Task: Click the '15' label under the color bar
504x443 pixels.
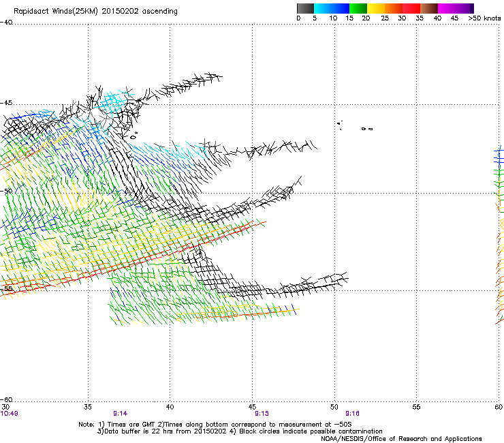Action: [x=349, y=18]
